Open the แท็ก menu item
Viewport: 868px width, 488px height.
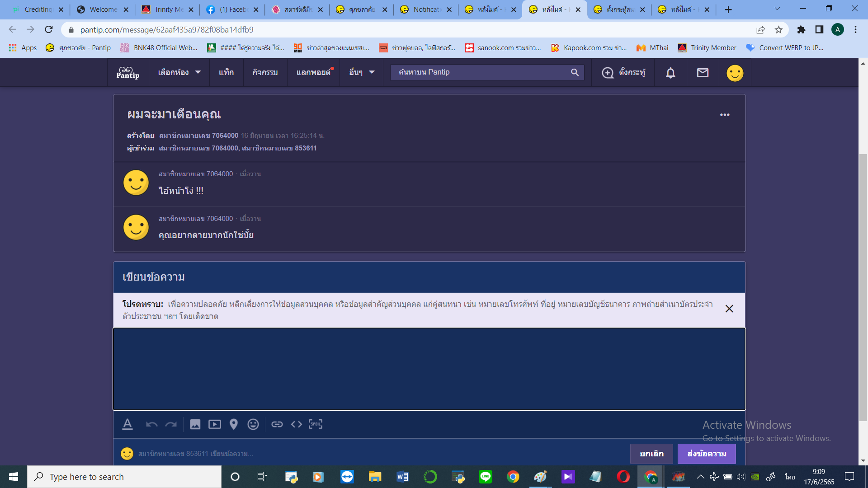[226, 72]
